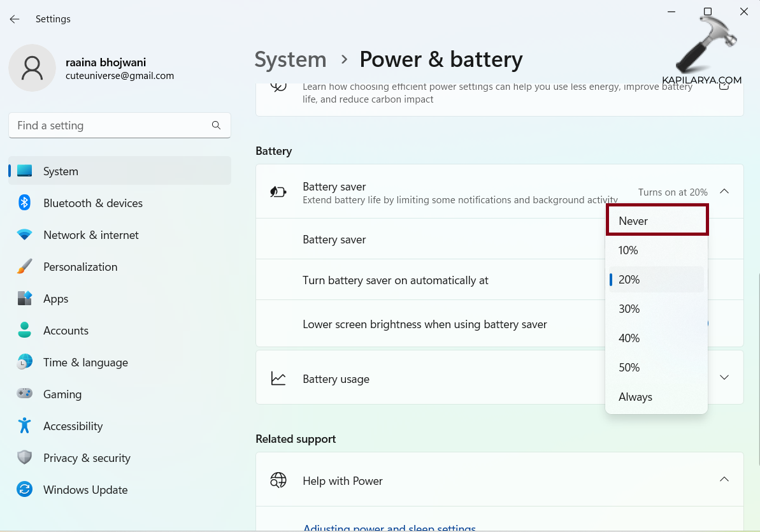Open the Apps settings page

tap(55, 299)
